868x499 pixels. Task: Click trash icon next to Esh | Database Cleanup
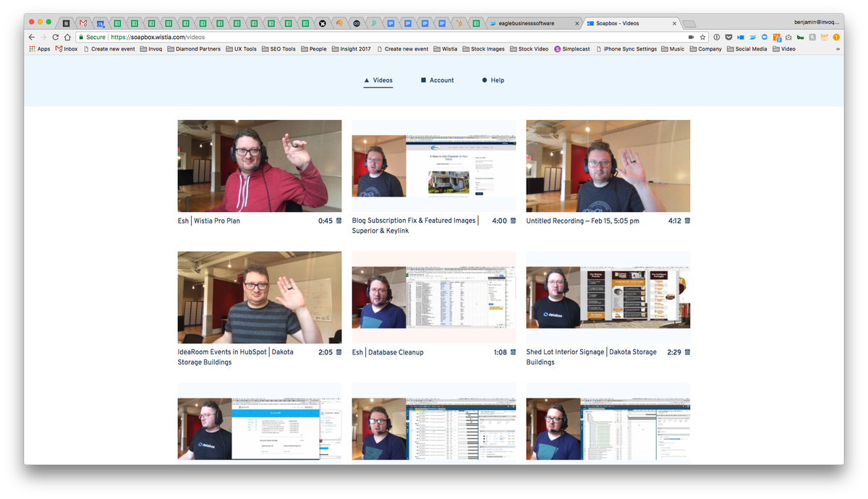tap(513, 352)
